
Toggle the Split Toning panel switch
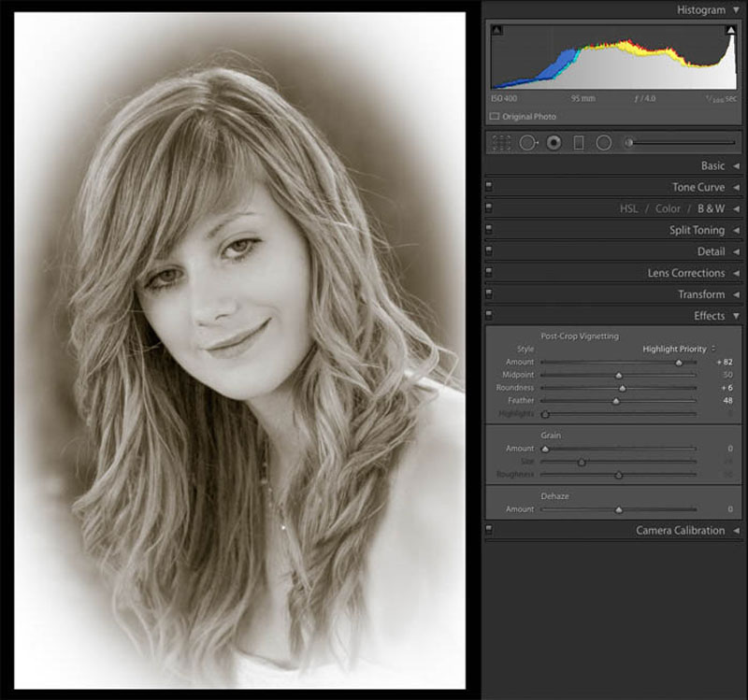click(489, 229)
